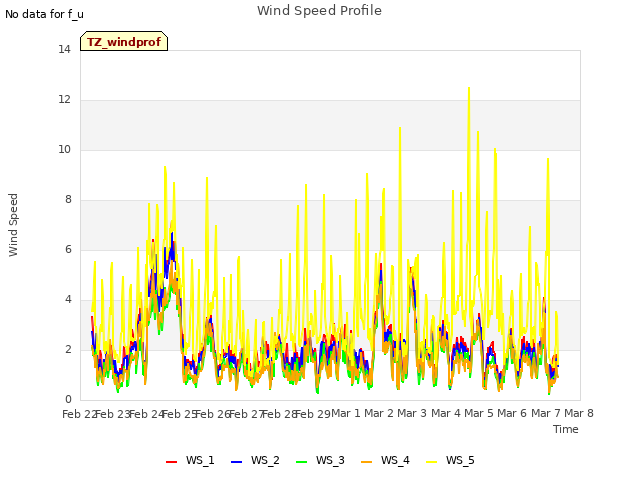Viewport: 640px width, 480px height.
Task: Click the orange WS_4 legend swatch
Action: pyautogui.click(x=367, y=462)
